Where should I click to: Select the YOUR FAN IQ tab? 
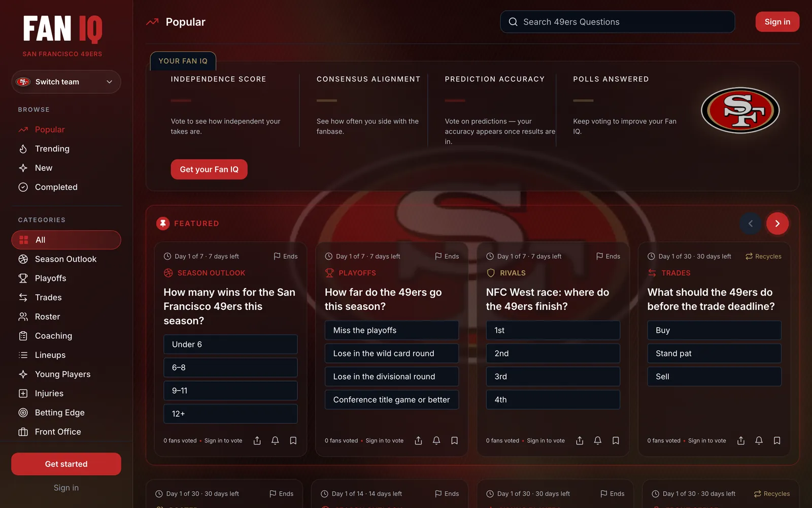(x=183, y=61)
